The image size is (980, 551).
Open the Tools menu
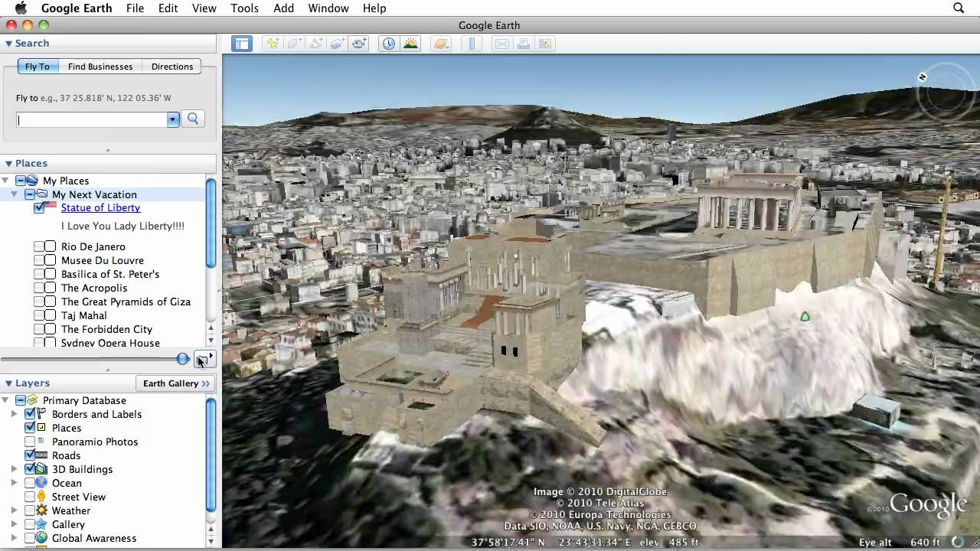(x=244, y=8)
